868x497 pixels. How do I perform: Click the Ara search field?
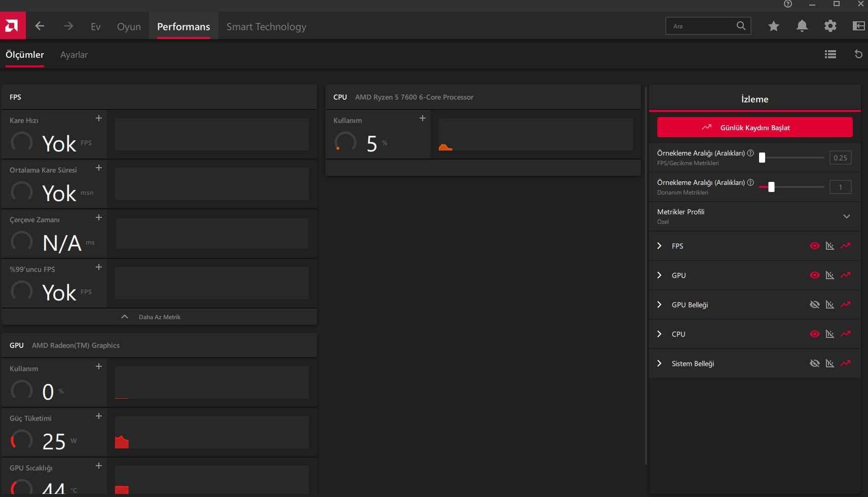coord(708,26)
